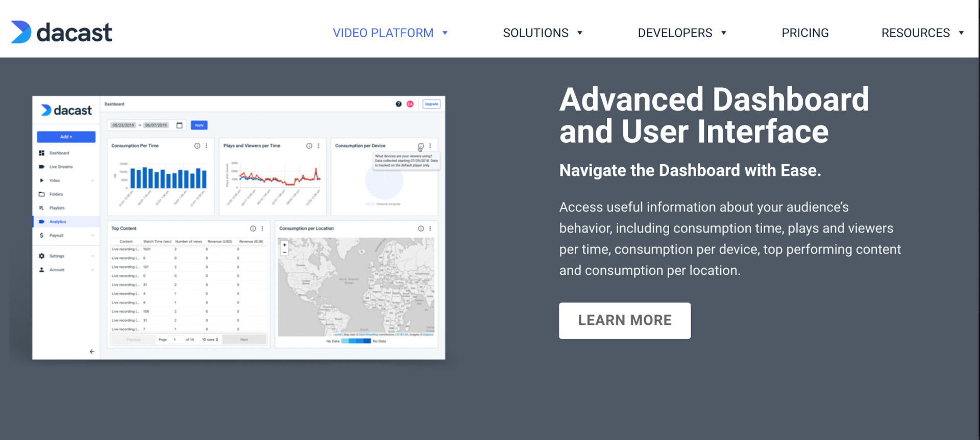Go to the PRICING page
980x440 pixels.
(805, 33)
